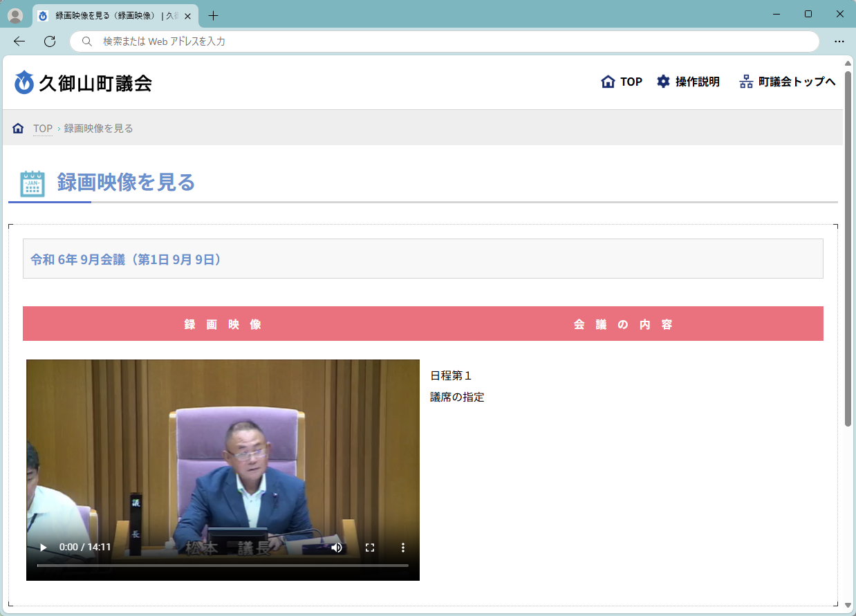Click the calendar icon beside page title
Screen dimensions: 856x616
[x=32, y=183]
